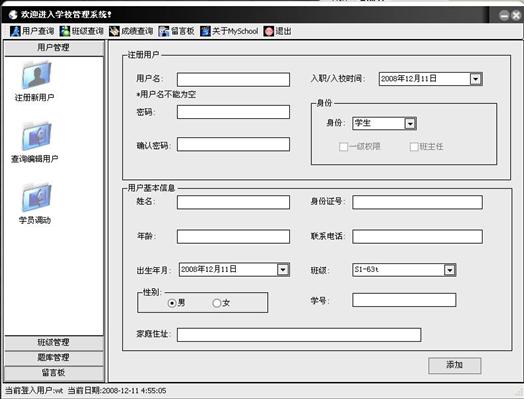Open 留言板 toolbar icon
The height and width of the screenshot is (399, 524).
[164, 31]
